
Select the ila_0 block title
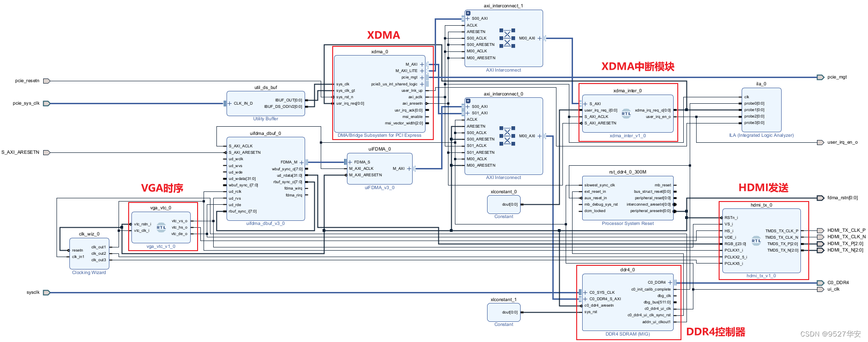(761, 84)
